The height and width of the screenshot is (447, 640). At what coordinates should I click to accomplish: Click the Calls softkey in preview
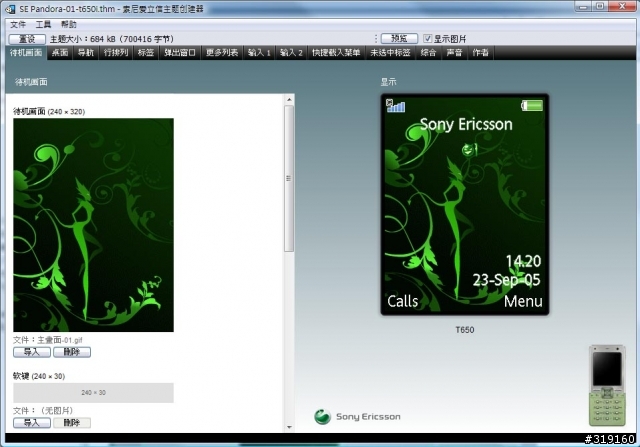click(x=402, y=301)
